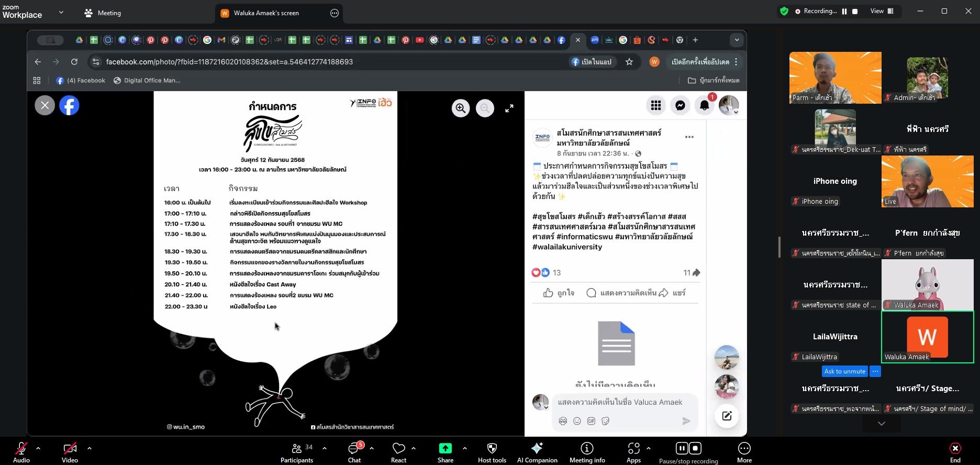Screen dimensions: 980x465
Task: Select Waluka Amaek's video tile
Action: click(927, 337)
